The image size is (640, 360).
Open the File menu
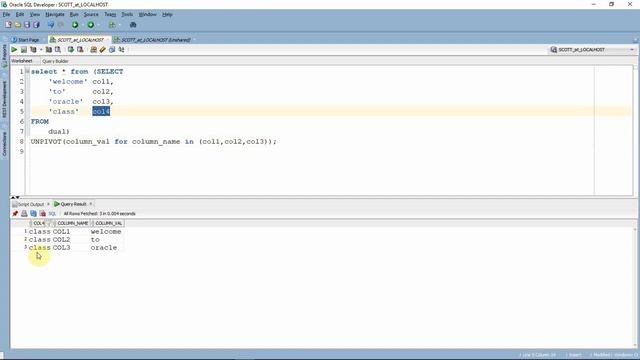pyautogui.click(x=6, y=14)
